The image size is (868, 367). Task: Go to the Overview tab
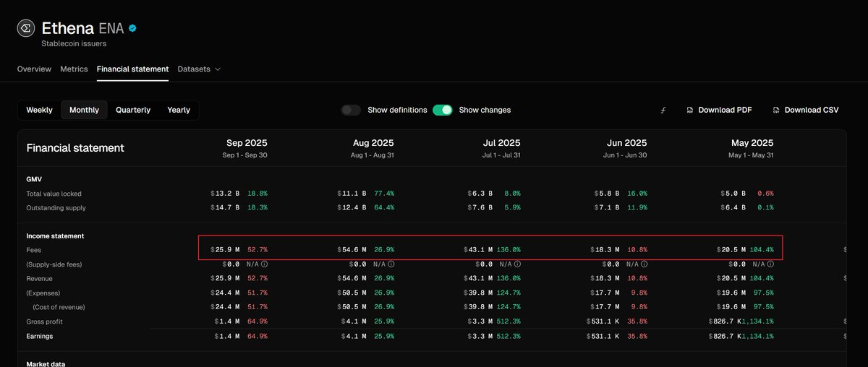click(34, 69)
